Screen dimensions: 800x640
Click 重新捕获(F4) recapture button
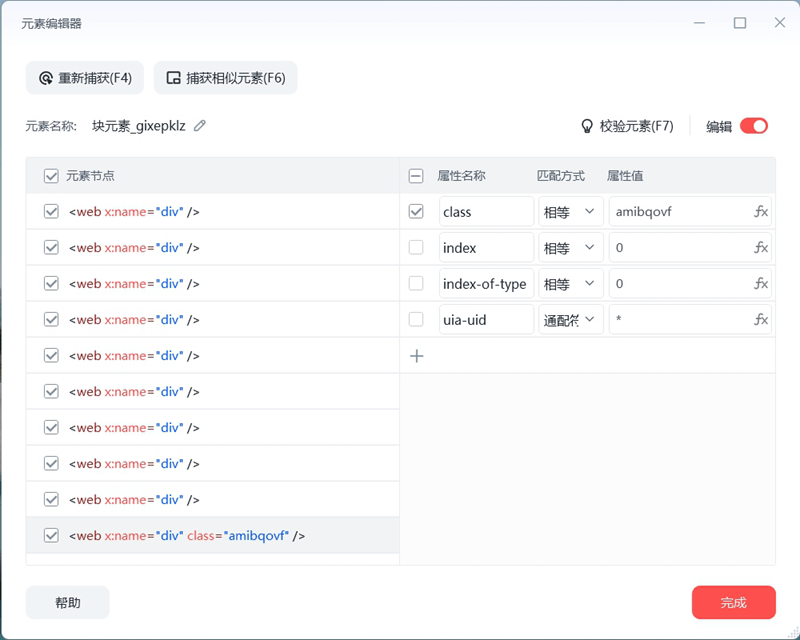pyautogui.click(x=85, y=78)
